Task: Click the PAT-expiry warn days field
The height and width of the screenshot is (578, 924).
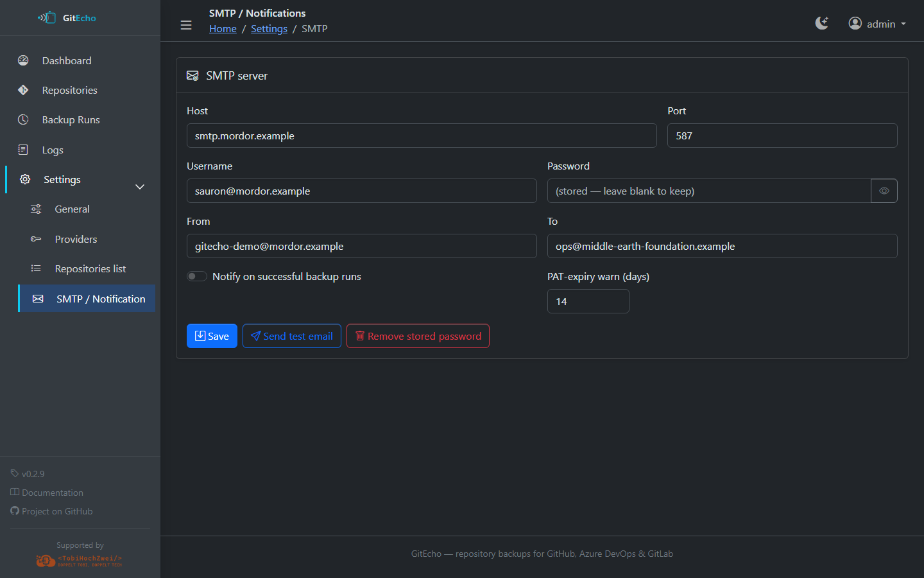Action: (588, 301)
